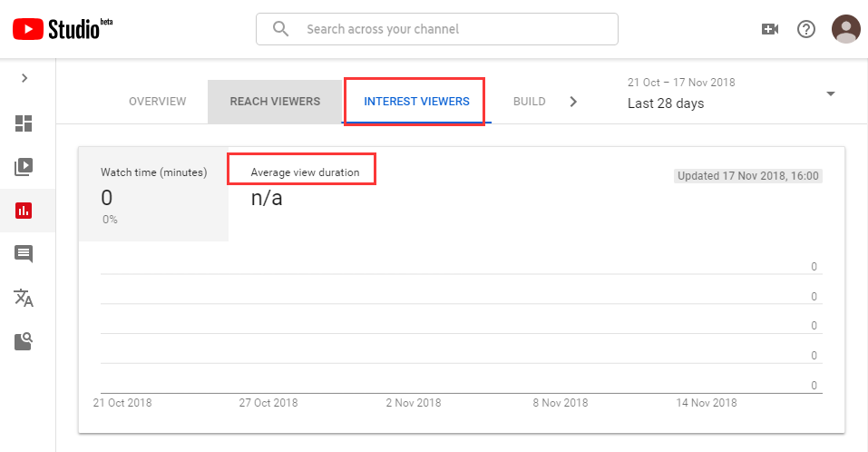This screenshot has height=452, width=868.
Task: Switch to the Overview tab
Action: [157, 102]
